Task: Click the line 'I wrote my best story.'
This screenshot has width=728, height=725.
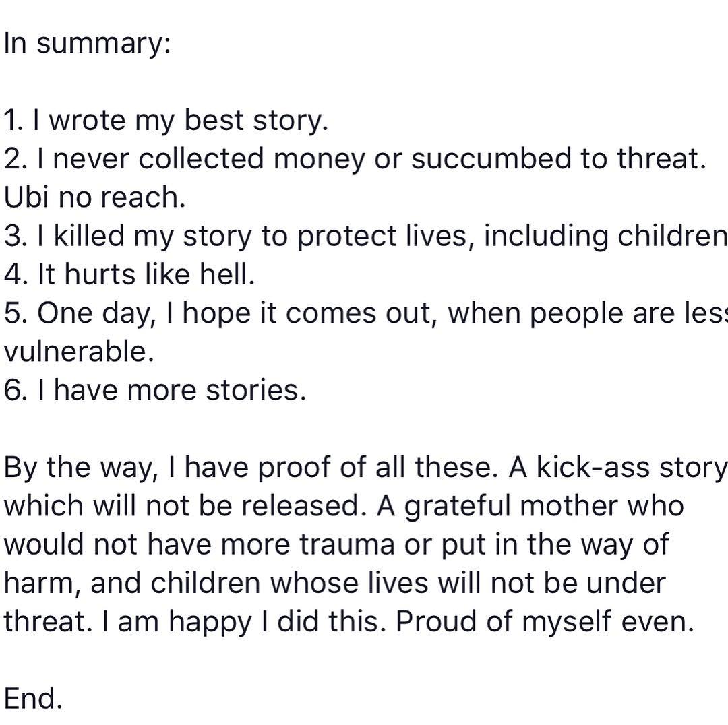Action: (166, 121)
